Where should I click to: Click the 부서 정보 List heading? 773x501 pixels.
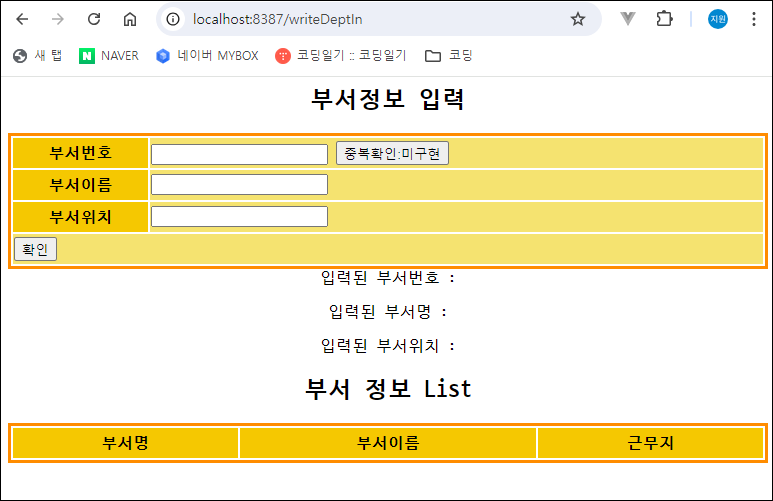(388, 389)
